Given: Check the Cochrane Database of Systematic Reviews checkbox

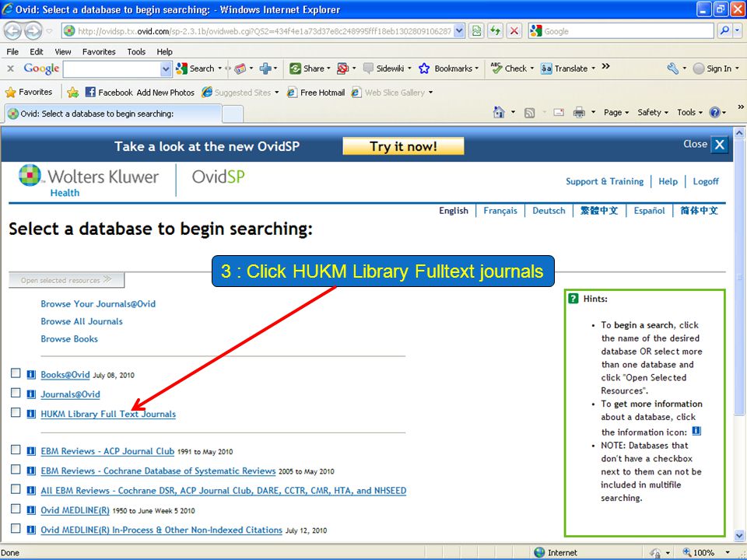Looking at the screenshot, I should [16, 469].
